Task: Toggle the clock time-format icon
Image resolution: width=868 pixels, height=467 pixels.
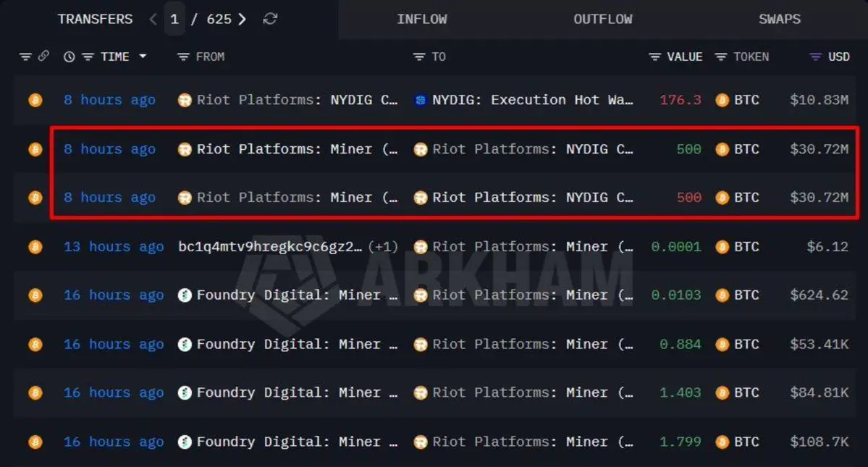Action: point(69,56)
